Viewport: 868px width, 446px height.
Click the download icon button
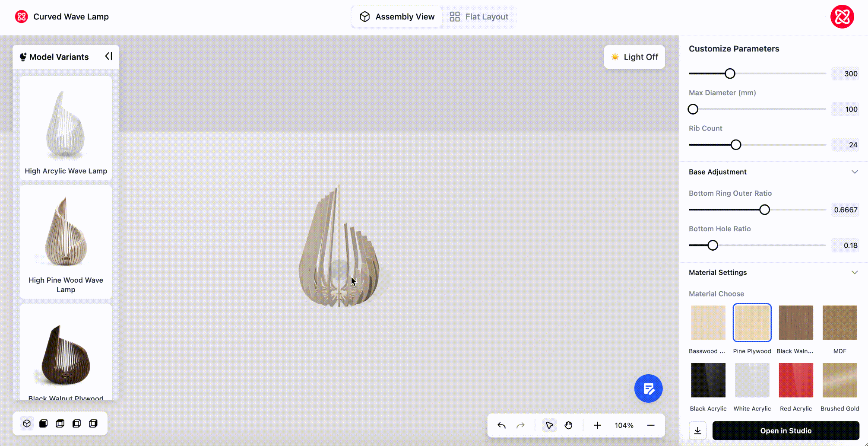tap(697, 430)
